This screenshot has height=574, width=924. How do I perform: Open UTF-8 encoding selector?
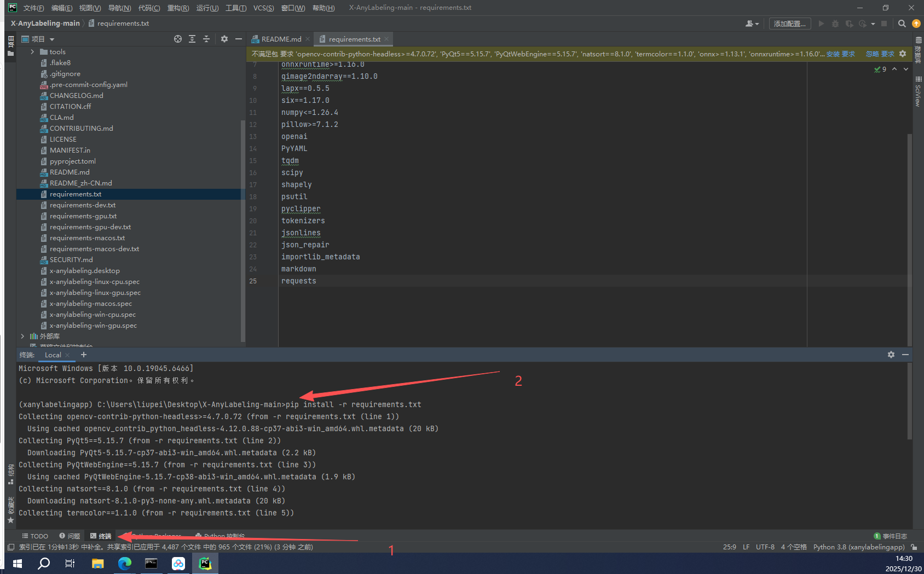(765, 547)
